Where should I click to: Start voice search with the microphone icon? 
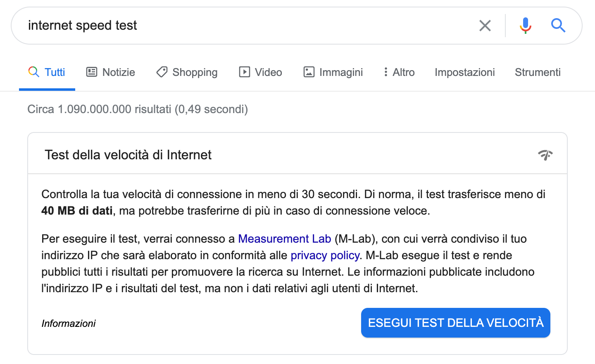525,26
